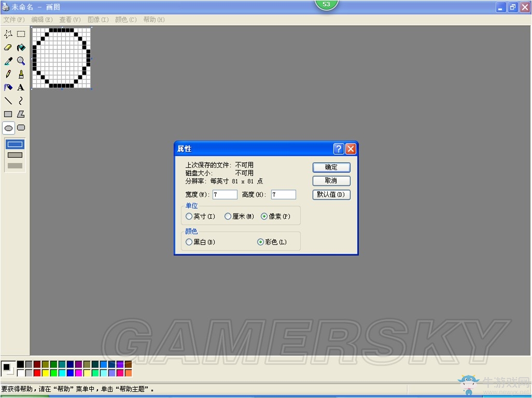Image resolution: width=532 pixels, height=398 pixels.
Task: Pick the dark red color swatch
Action: [37, 364]
